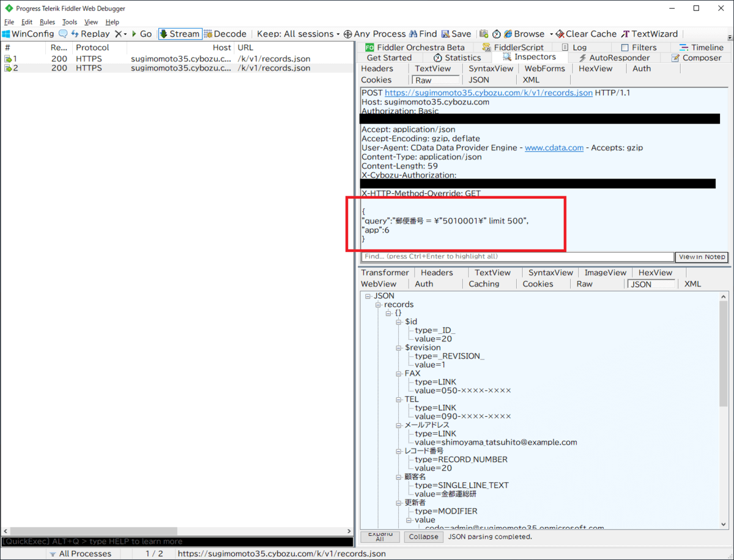
Task: Click the QuickExec command box
Action: point(177,542)
